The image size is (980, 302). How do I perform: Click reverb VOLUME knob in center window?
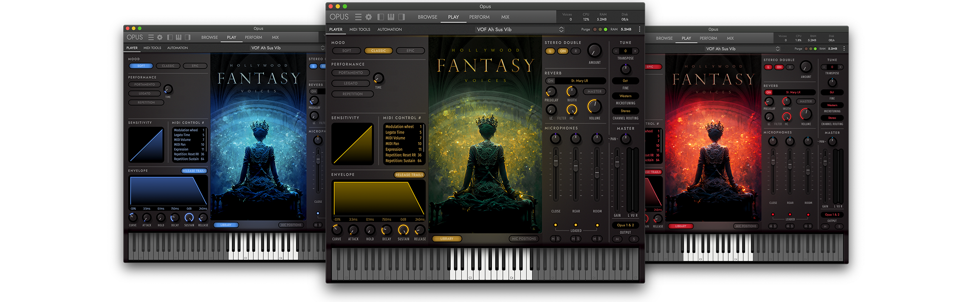pyautogui.click(x=594, y=106)
